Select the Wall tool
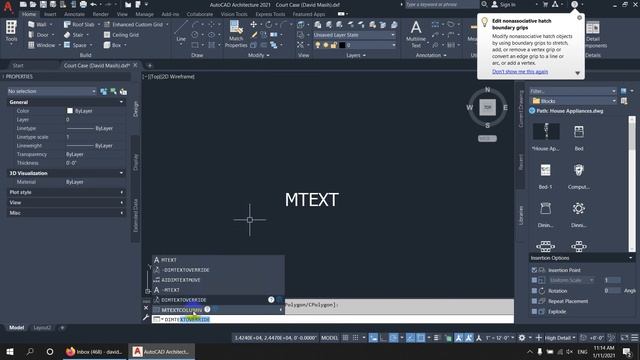The image size is (640, 360). point(37,24)
